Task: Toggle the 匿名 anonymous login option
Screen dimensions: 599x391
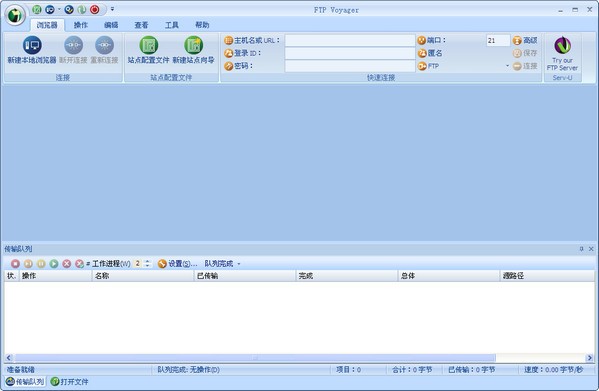Action: (430, 53)
